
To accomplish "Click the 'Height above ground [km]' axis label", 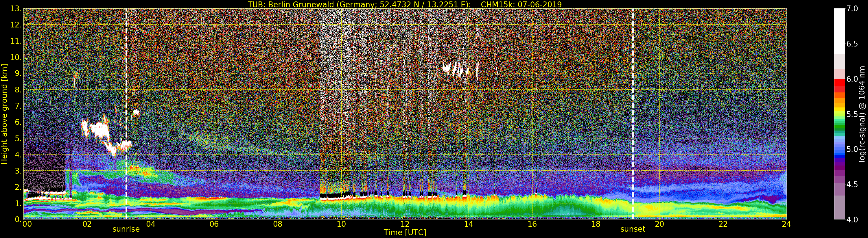I will (4, 114).
